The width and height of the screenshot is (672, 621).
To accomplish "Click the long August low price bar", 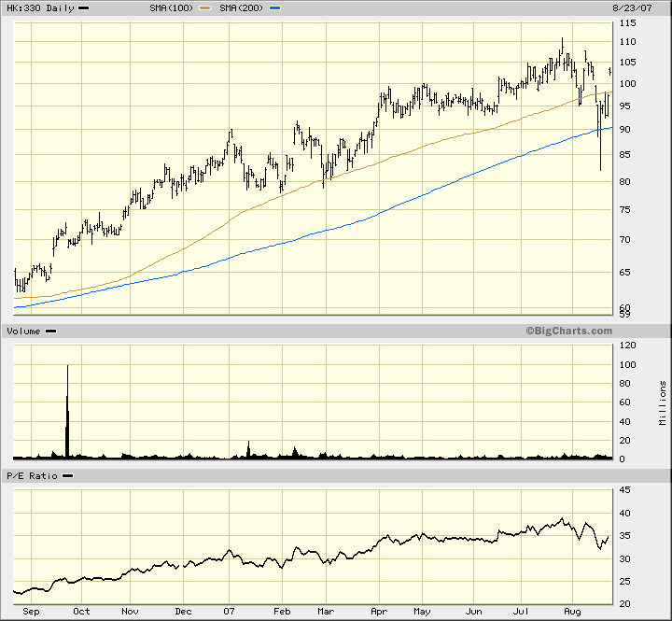I will coord(600,136).
